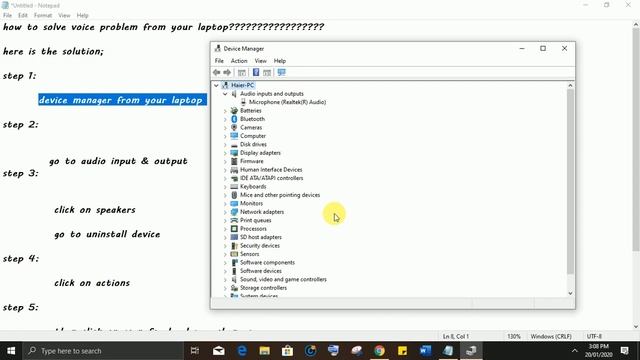
Task: Click the Windows (CRLF) status bar entry
Action: point(551,336)
